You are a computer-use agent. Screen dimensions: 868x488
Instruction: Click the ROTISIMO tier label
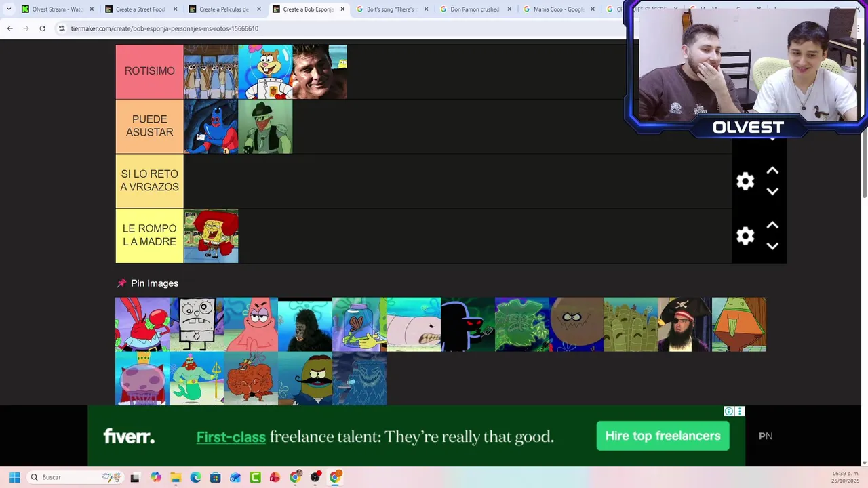click(149, 71)
